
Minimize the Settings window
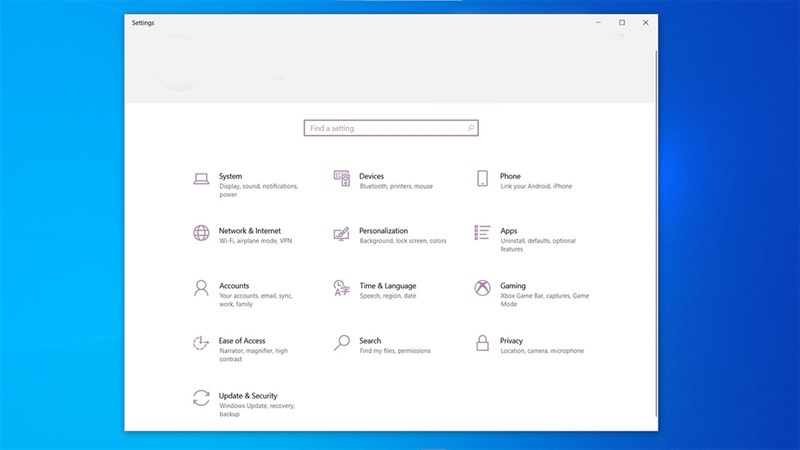tap(598, 22)
